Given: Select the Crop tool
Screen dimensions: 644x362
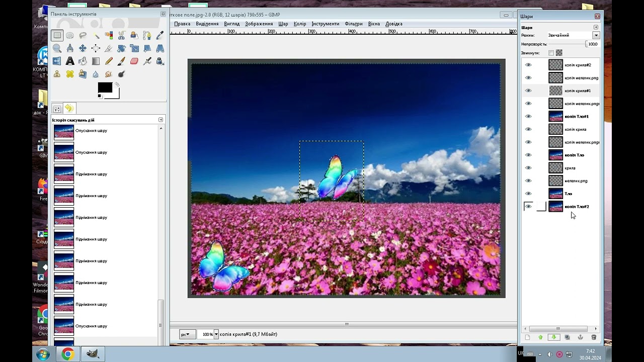Looking at the screenshot, I should pyautogui.click(x=109, y=48).
